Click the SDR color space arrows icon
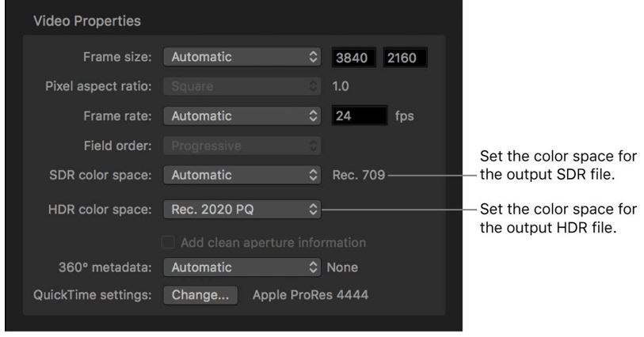This screenshot has width=644, height=337. pyautogui.click(x=313, y=175)
